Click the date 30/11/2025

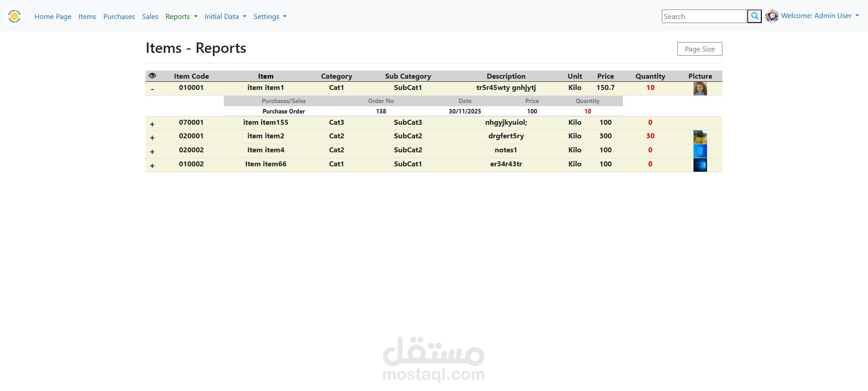click(465, 111)
